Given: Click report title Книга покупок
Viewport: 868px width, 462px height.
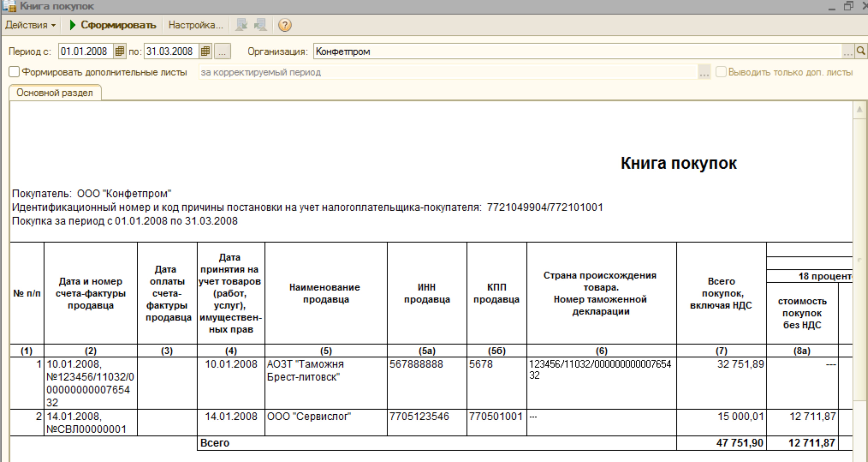Looking at the screenshot, I should point(679,163).
